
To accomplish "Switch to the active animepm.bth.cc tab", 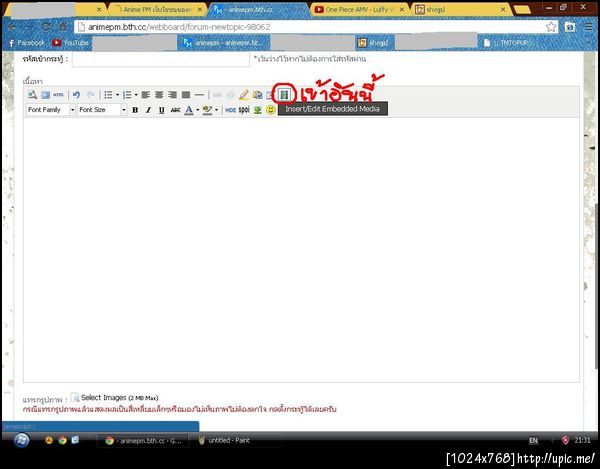I will tap(256, 10).
